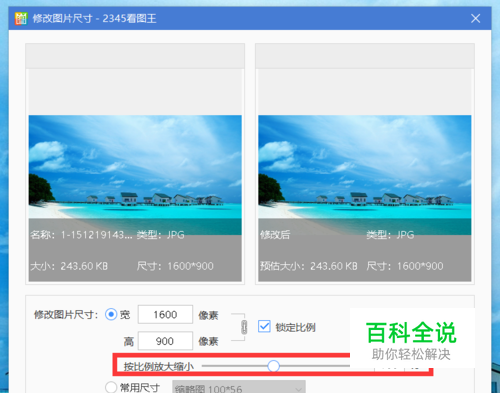Click the 按比例放大缩小 slider handle
500x393 pixels.
(274, 366)
